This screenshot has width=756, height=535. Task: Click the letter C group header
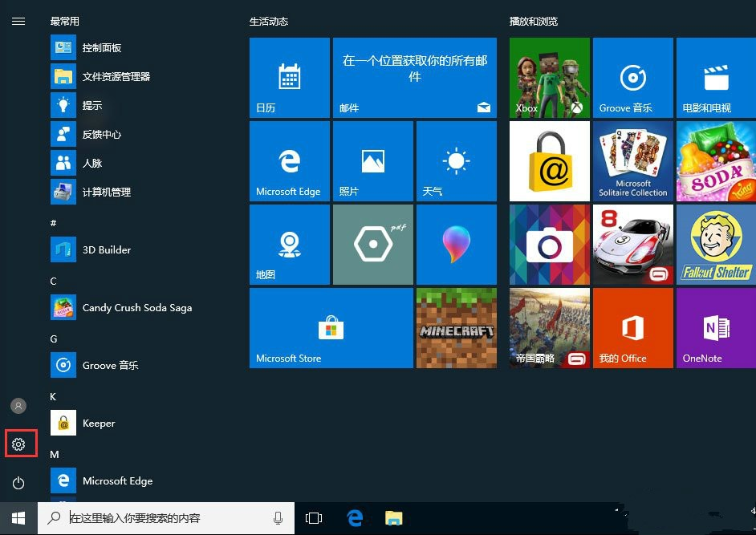pyautogui.click(x=54, y=281)
